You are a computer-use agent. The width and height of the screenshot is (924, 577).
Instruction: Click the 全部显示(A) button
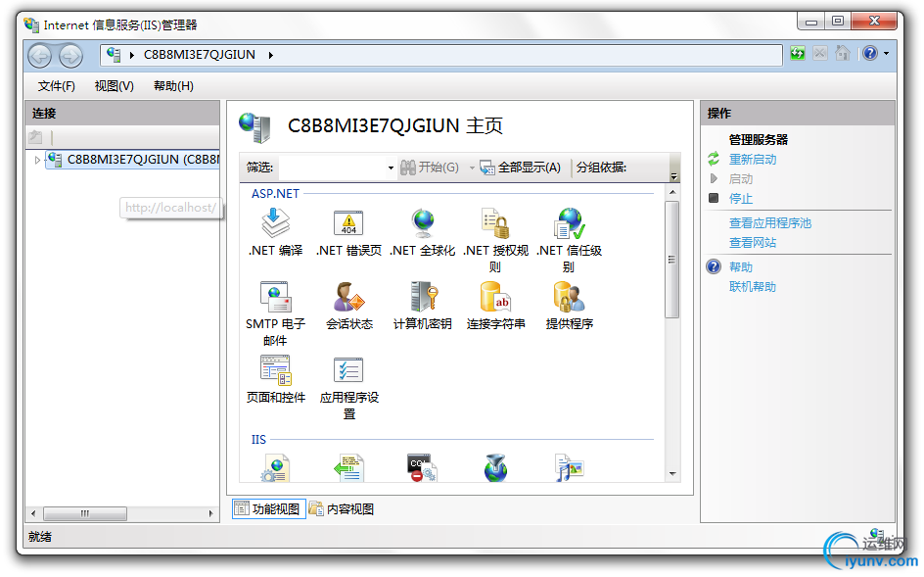point(521,168)
